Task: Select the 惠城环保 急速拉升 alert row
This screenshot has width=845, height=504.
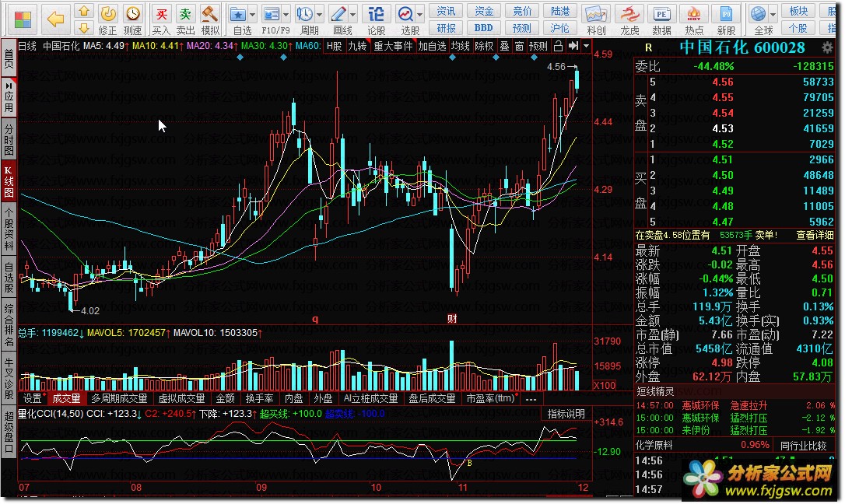Action: (735, 405)
